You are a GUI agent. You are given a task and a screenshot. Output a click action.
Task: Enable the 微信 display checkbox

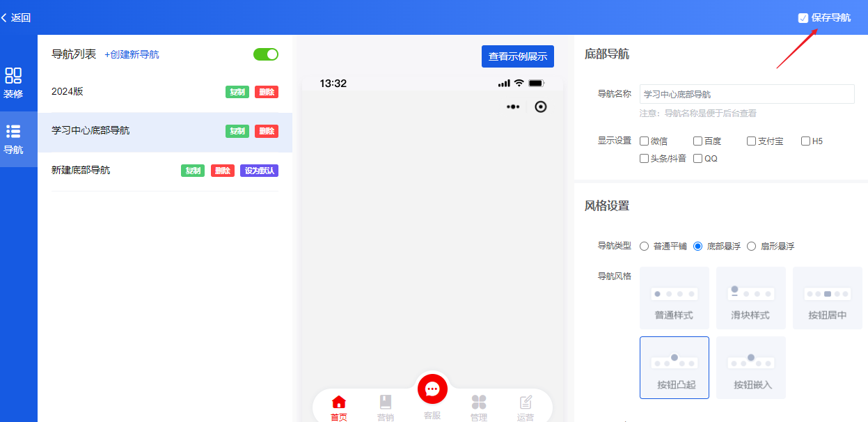[x=644, y=141]
